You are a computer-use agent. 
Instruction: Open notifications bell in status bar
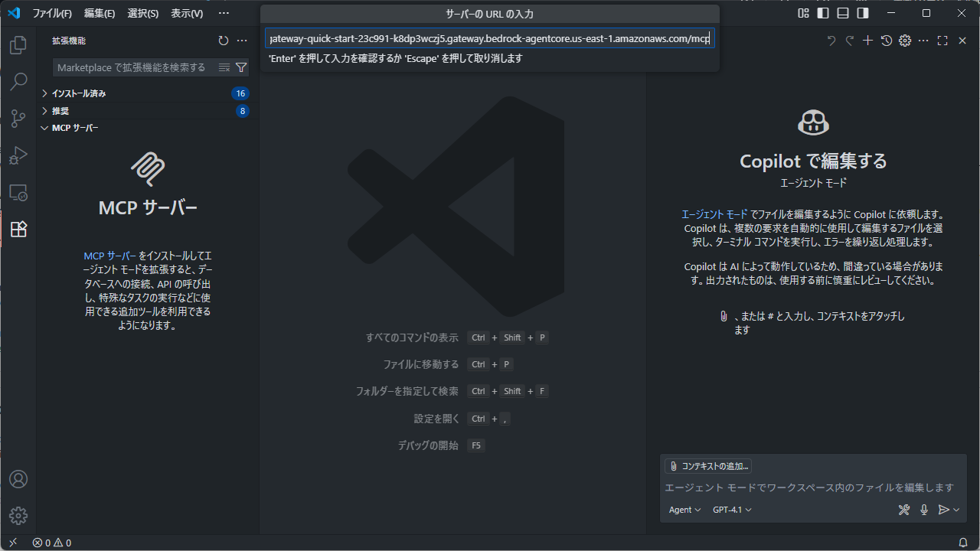(x=963, y=543)
